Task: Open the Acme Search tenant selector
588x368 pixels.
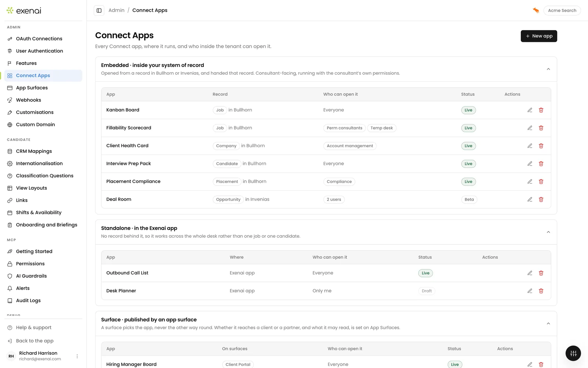Action: [562, 10]
